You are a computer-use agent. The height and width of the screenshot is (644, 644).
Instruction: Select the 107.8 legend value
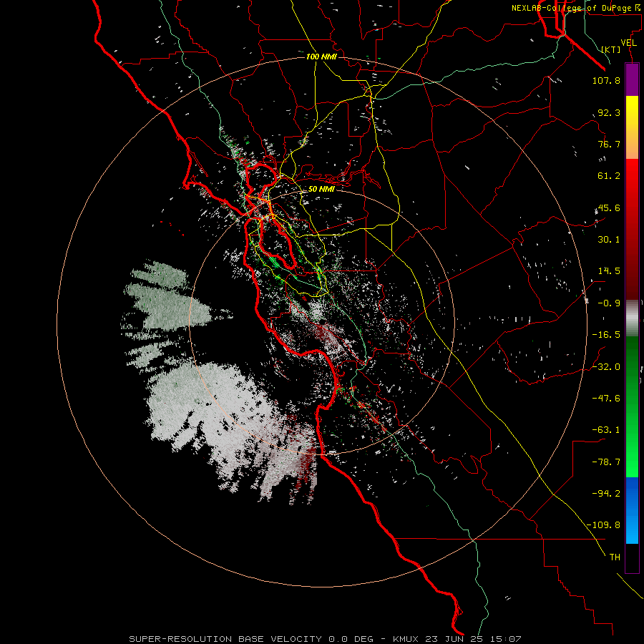[606, 80]
